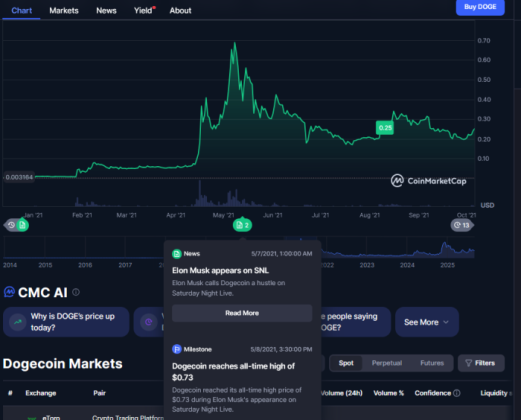Click Read More in the news popup
This screenshot has width=521, height=420.
(242, 313)
